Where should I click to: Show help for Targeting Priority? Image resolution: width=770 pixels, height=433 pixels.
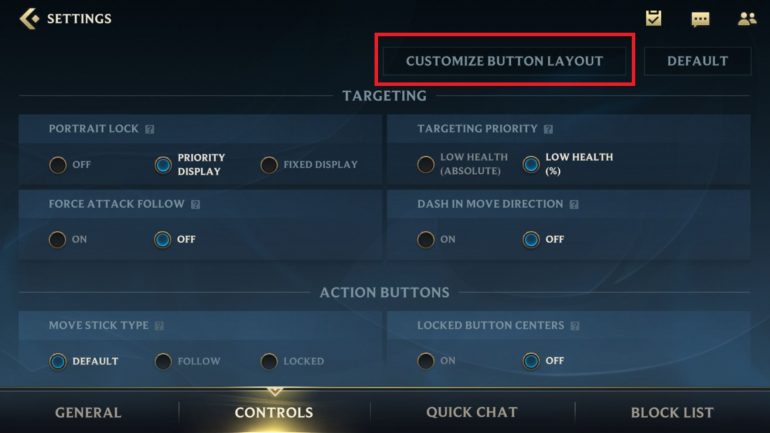point(549,129)
